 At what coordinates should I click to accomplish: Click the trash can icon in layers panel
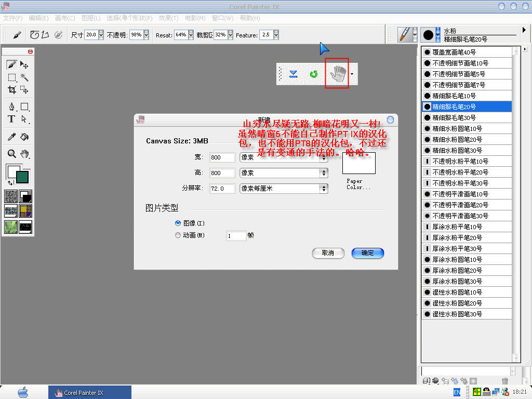coord(504,381)
